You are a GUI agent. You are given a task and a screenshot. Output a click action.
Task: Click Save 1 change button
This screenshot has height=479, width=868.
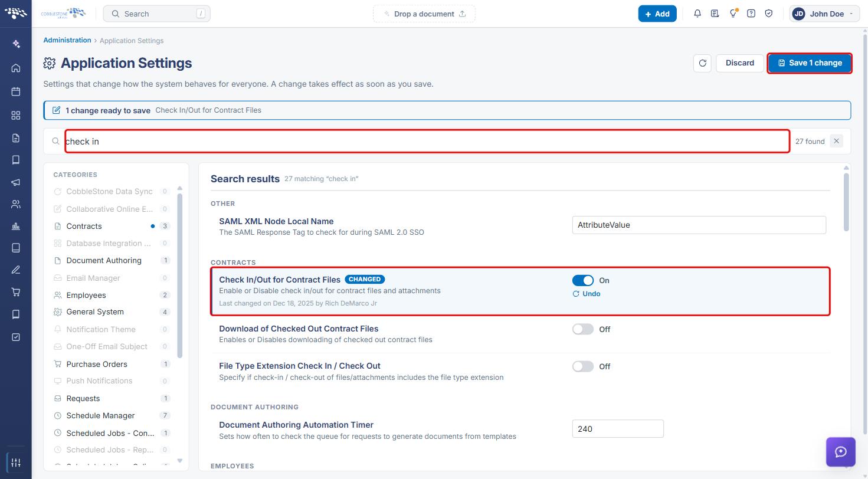(810, 63)
